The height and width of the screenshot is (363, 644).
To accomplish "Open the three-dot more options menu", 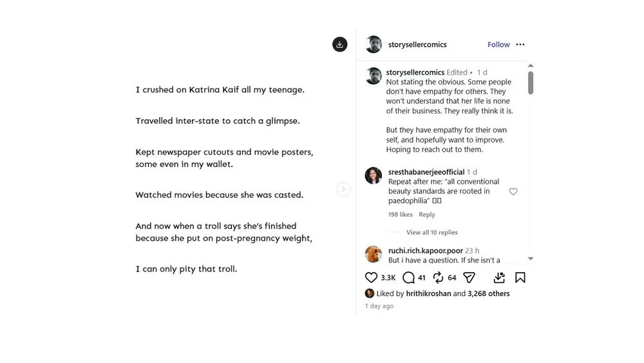I will [520, 44].
